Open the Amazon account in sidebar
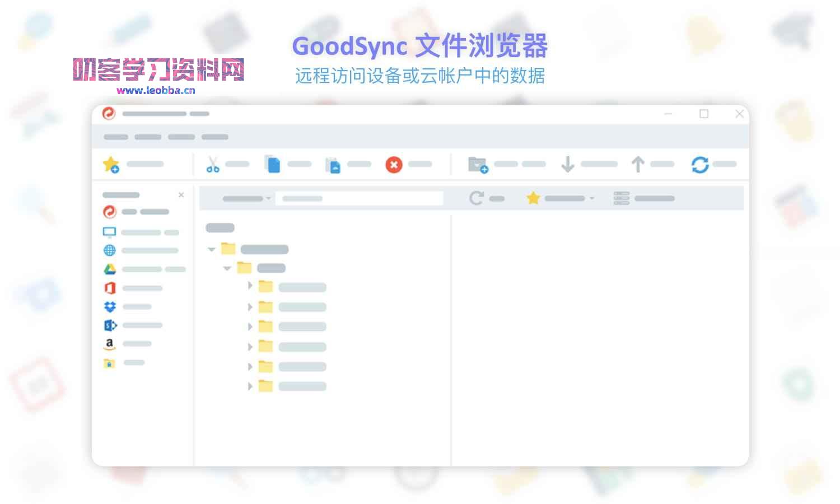 point(127,344)
